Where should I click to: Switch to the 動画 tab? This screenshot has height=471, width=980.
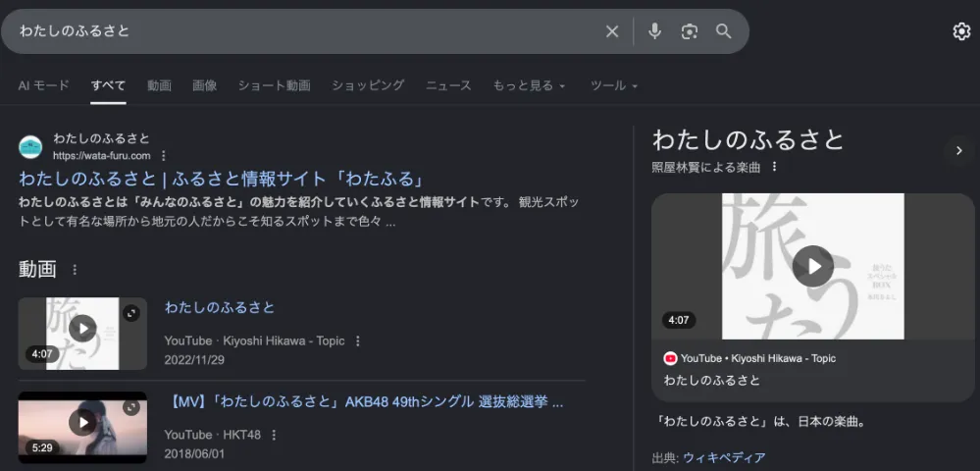(x=159, y=85)
